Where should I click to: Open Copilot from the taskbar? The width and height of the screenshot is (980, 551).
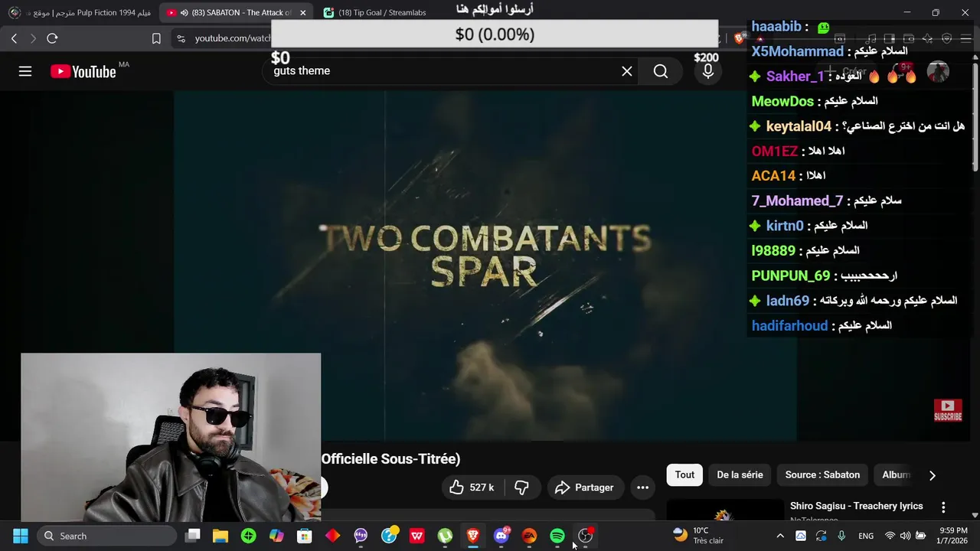point(276,536)
